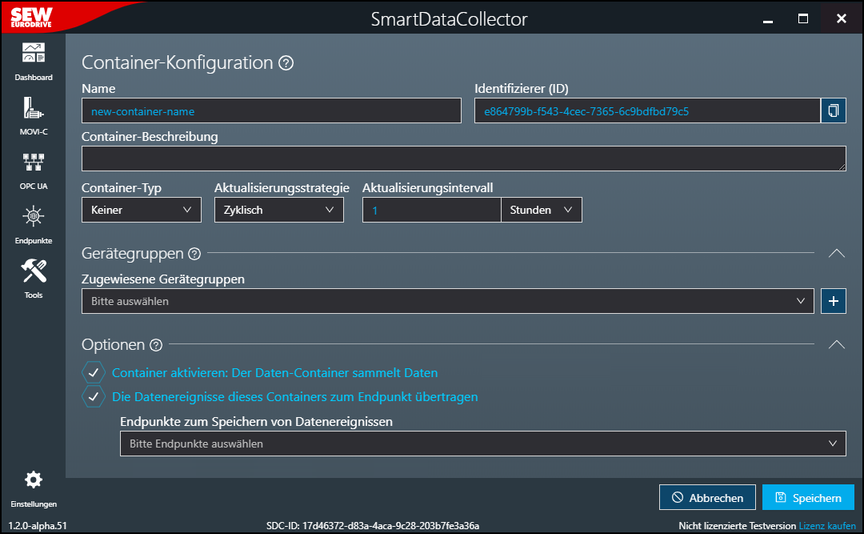Toggle 'Container aktivieren' checkbox
The image size is (864, 534).
pyautogui.click(x=93, y=373)
